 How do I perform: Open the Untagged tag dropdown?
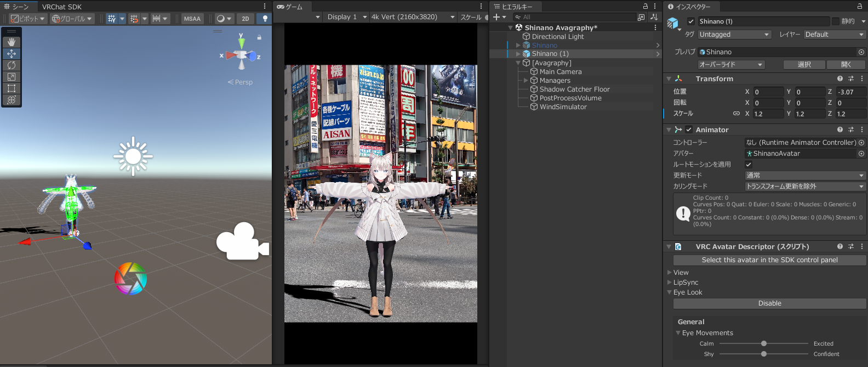point(734,35)
